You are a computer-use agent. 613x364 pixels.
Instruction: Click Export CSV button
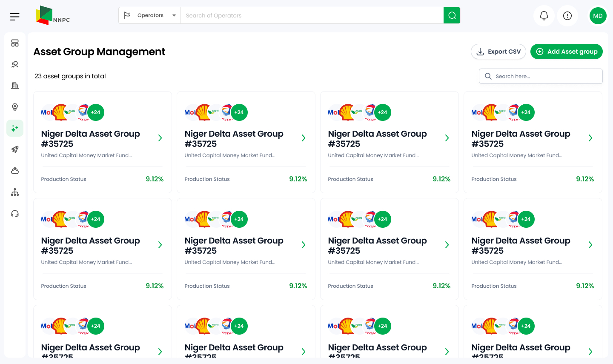[x=498, y=52]
